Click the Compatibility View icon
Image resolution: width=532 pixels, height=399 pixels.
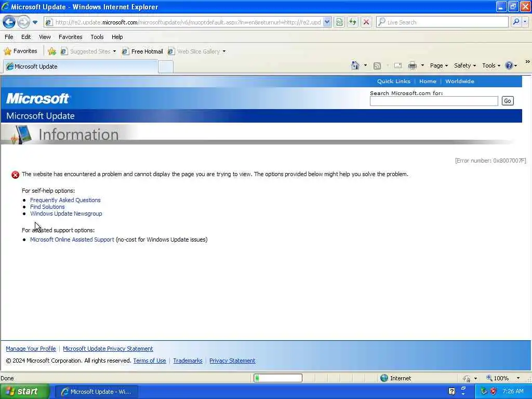click(339, 22)
